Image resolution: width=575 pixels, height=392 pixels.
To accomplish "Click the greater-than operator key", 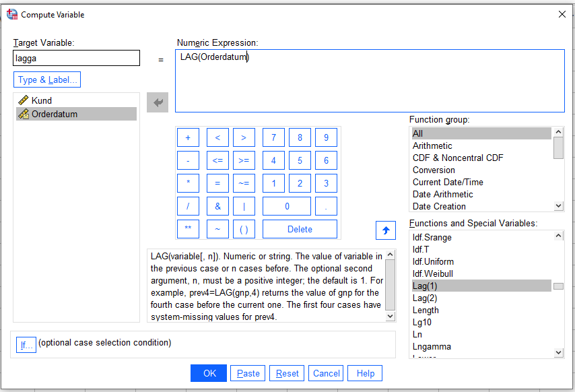I will pos(244,137).
